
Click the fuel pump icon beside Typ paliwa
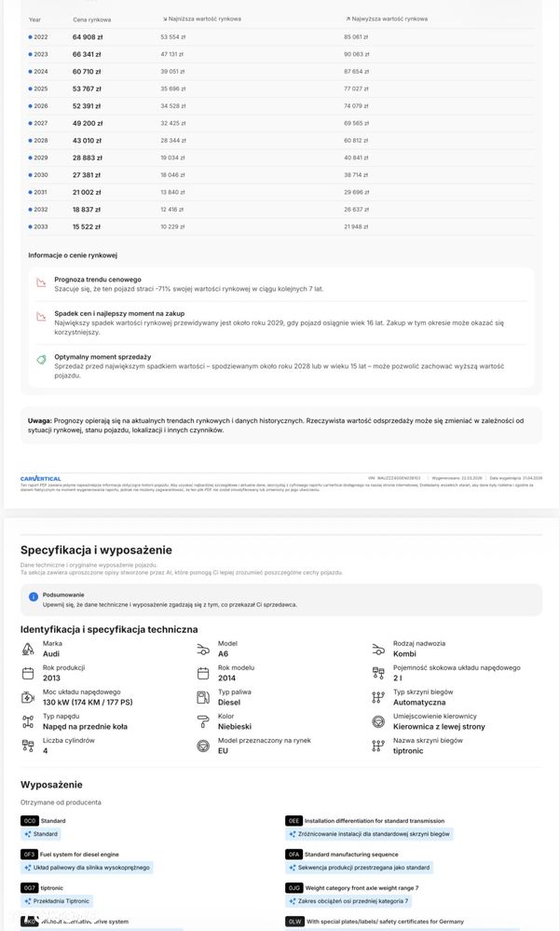point(202,696)
